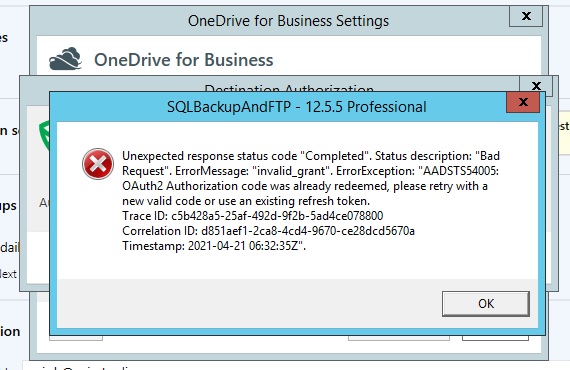Click the Correlation ID line
Image resolution: width=570 pixels, height=370 pixels.
[x=268, y=231]
